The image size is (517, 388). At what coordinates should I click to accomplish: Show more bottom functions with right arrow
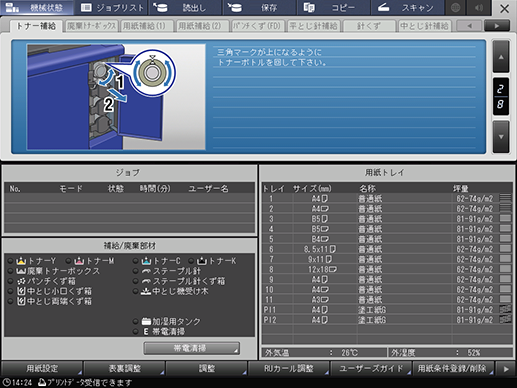tap(506, 369)
